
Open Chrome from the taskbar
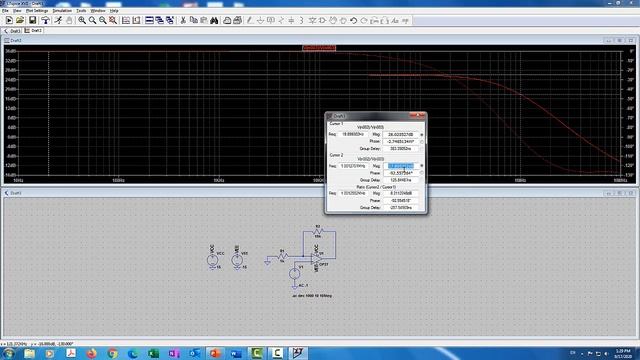(x=113, y=353)
